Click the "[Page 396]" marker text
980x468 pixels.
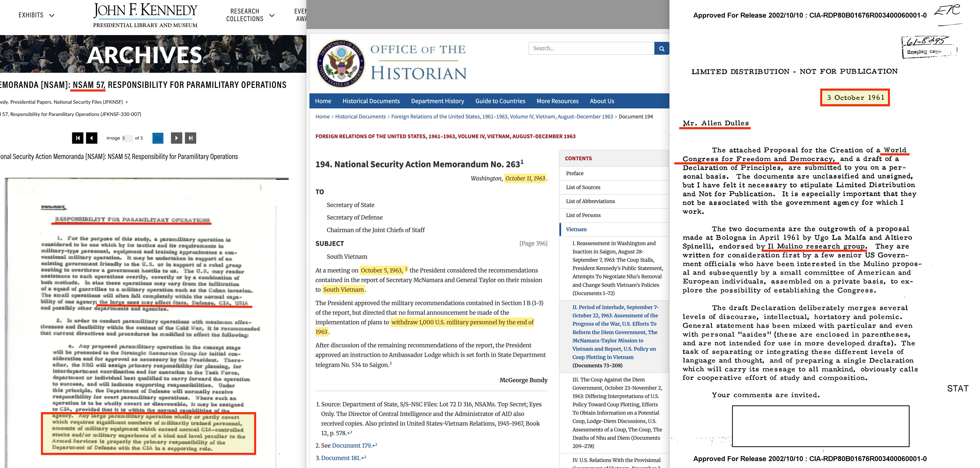[533, 244]
